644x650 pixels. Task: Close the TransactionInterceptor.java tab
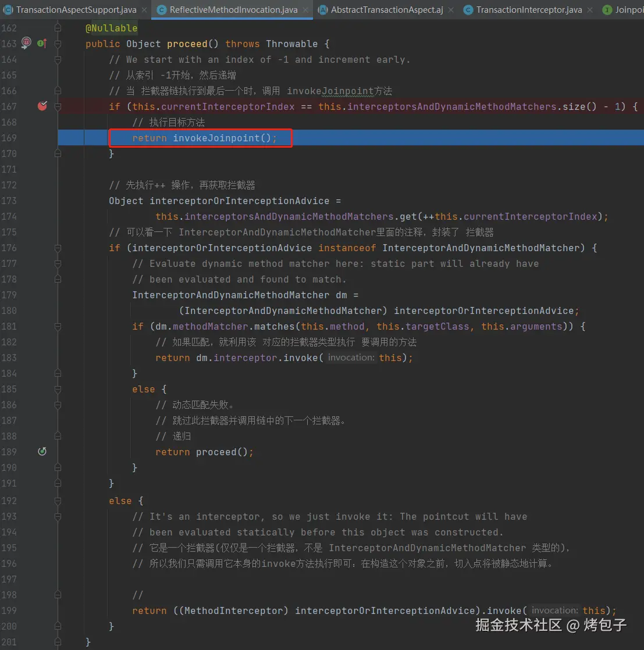coord(590,10)
